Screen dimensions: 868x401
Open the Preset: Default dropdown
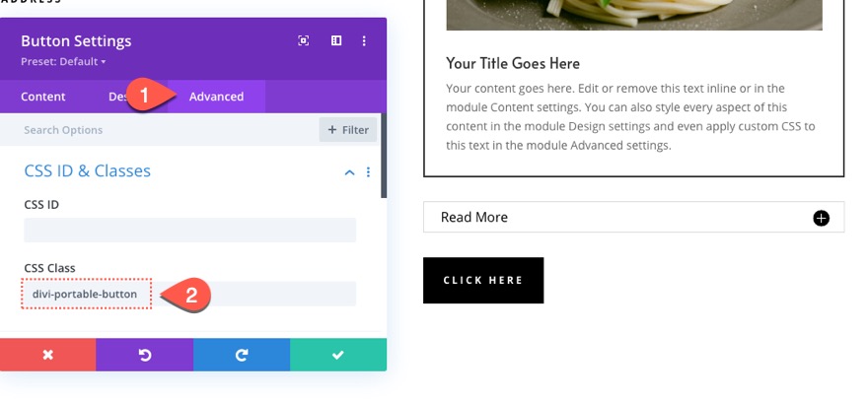63,62
